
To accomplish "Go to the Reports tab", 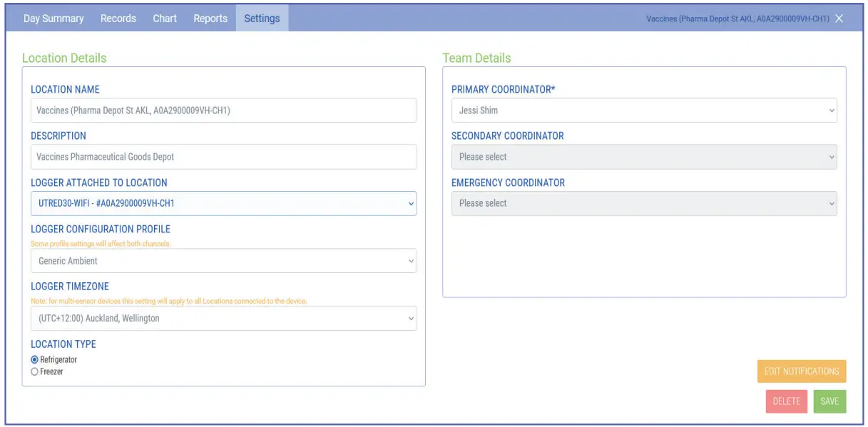I will tap(210, 19).
